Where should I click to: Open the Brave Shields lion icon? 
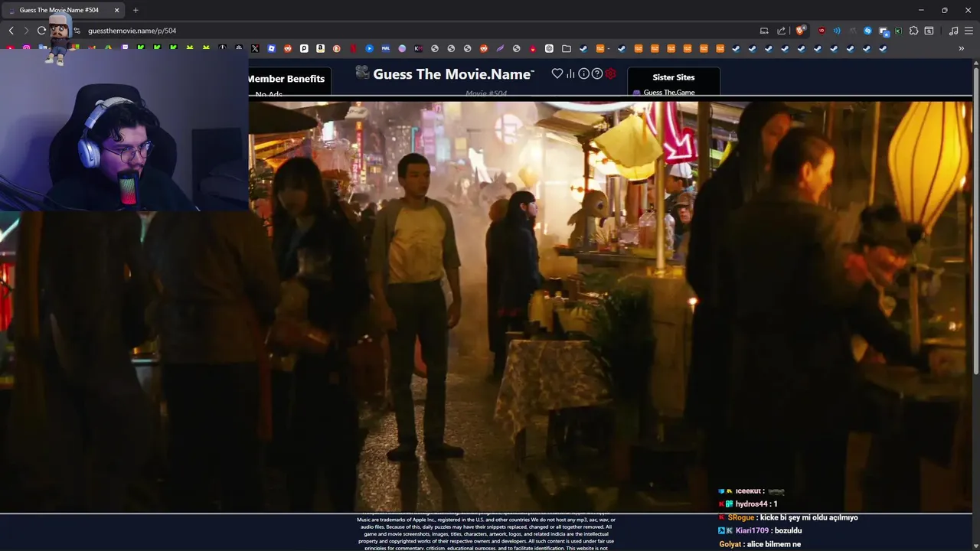click(x=801, y=31)
